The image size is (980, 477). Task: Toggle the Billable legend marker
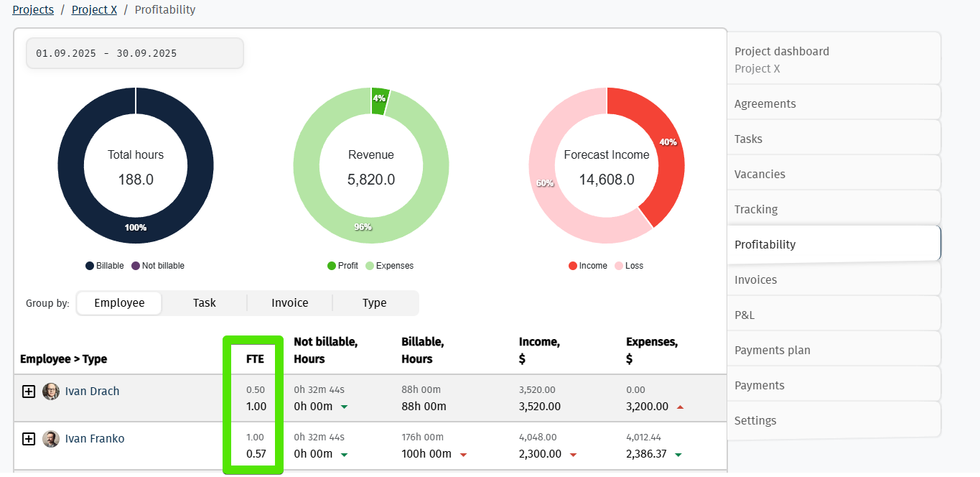click(90, 266)
